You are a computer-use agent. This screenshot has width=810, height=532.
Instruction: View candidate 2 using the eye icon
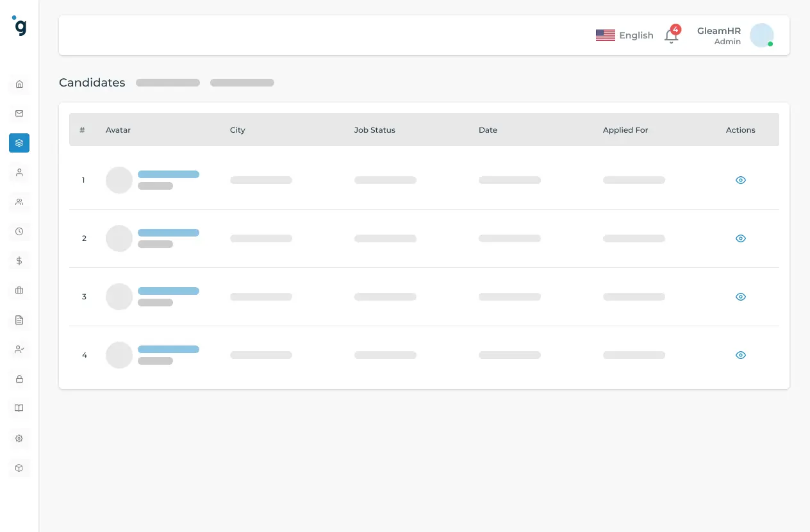tap(741, 238)
